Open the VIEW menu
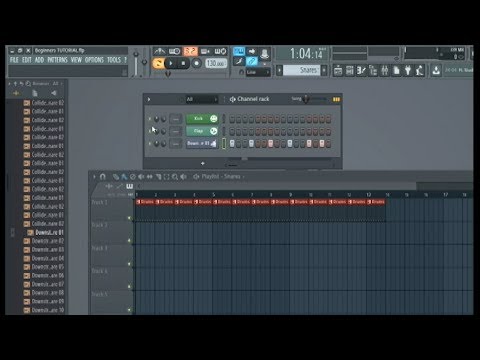Viewport: 480px width, 360px height. (x=76, y=60)
